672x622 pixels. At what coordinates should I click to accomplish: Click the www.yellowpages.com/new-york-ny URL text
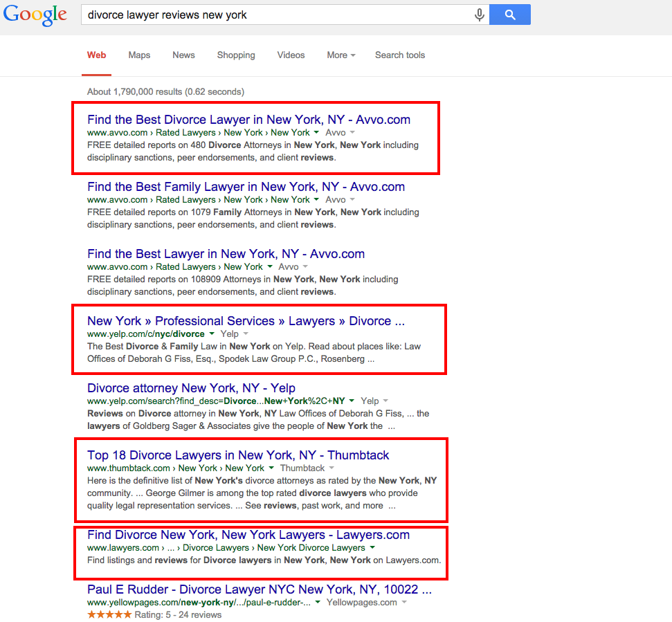click(x=199, y=603)
